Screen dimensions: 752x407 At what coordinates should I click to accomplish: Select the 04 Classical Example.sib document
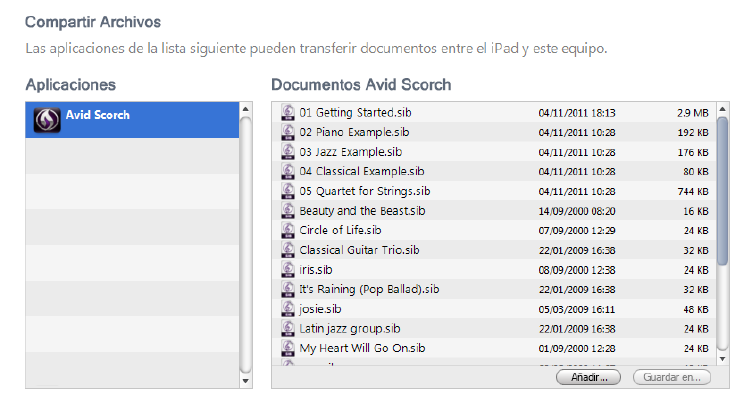[x=362, y=172]
